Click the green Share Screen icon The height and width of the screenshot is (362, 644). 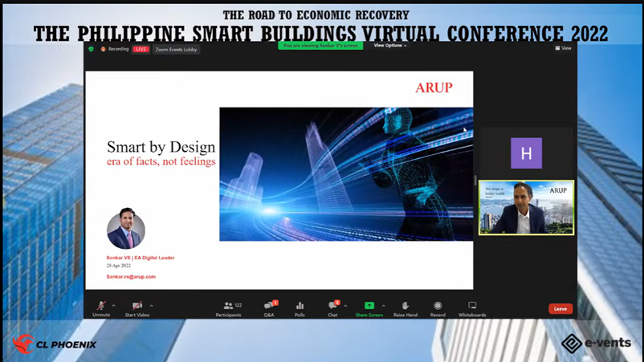[x=369, y=305]
